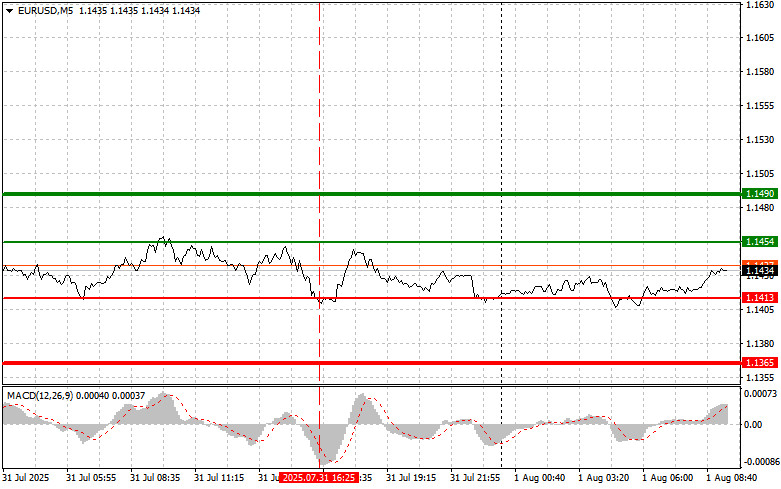Click the 31 Jul 2025 time axis label

(x=25, y=478)
